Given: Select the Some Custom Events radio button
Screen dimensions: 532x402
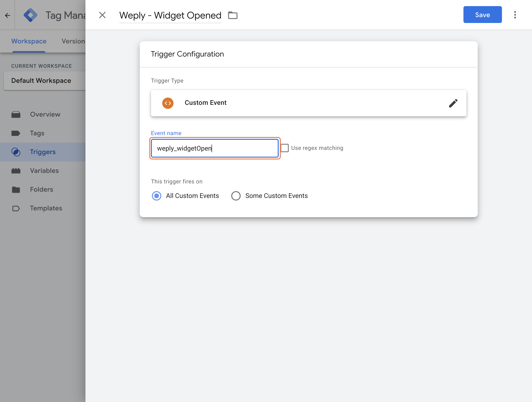Looking at the screenshot, I should [x=236, y=196].
